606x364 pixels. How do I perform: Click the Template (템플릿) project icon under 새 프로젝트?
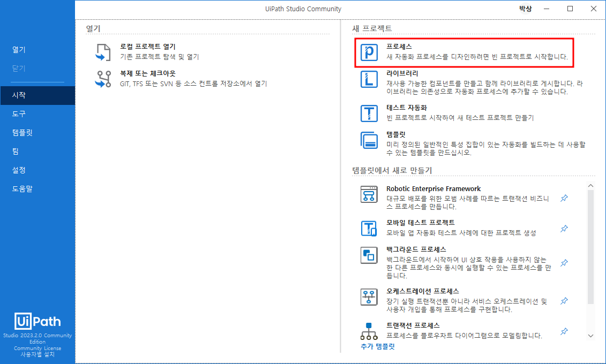click(369, 140)
